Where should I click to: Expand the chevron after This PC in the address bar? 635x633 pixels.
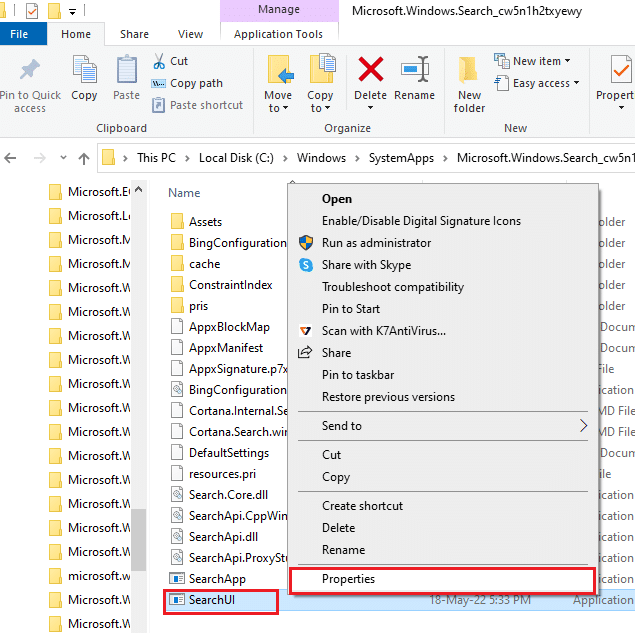(x=188, y=158)
